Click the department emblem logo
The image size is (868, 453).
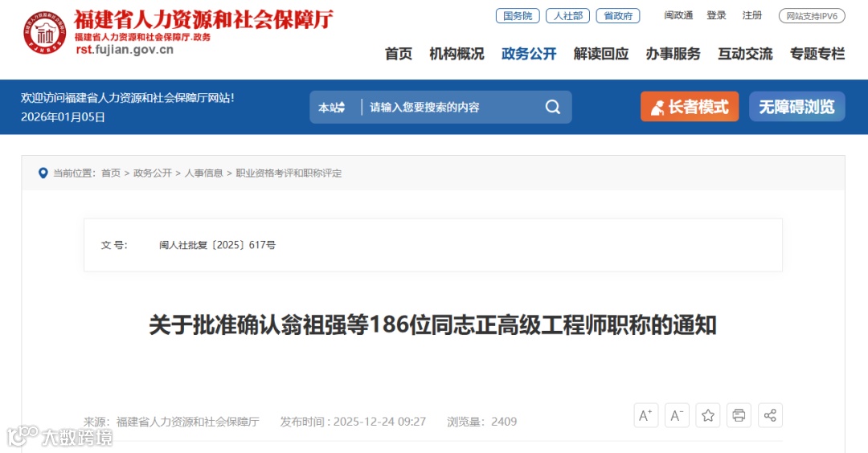tap(45, 33)
